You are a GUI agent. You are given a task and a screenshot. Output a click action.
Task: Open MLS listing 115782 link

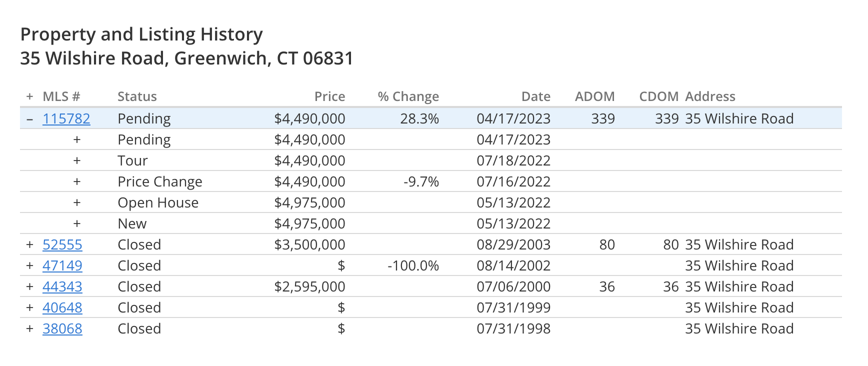point(66,119)
